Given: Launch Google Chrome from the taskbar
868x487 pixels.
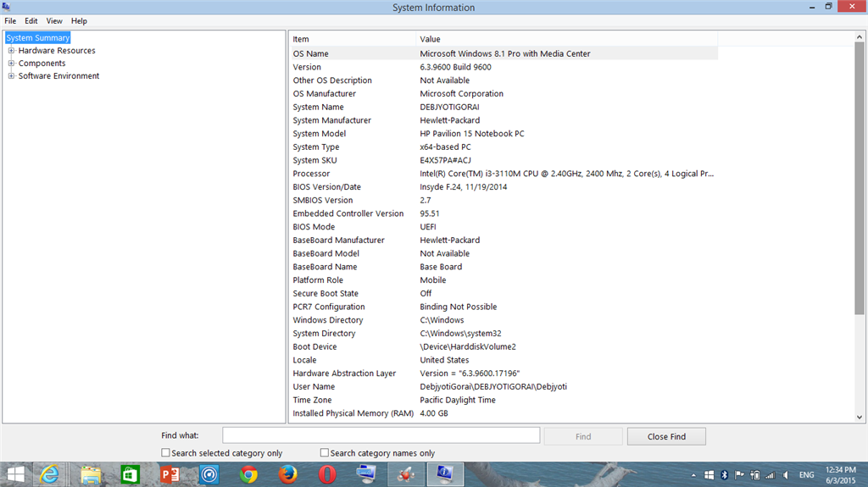Looking at the screenshot, I should click(x=248, y=475).
